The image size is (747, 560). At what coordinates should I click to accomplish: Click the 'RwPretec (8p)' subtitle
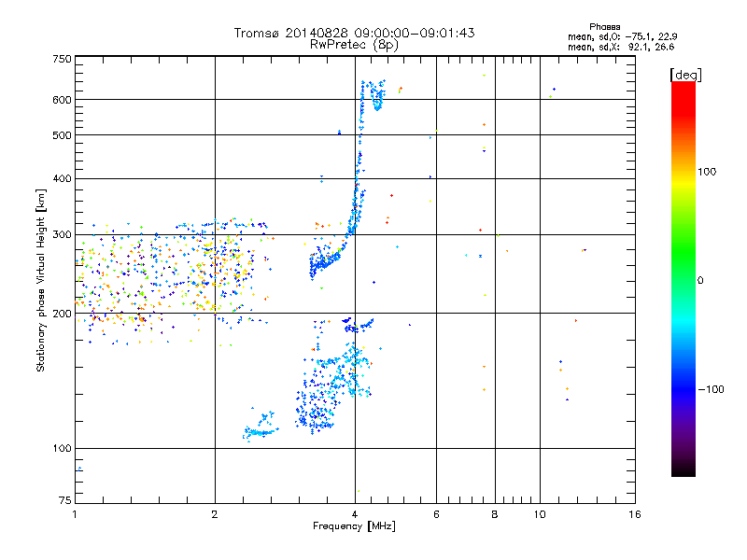pyautogui.click(x=354, y=45)
